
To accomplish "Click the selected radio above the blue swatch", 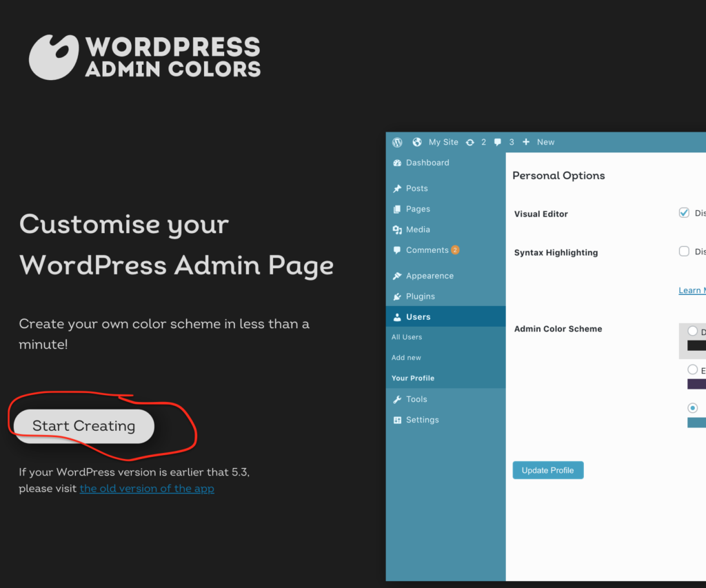I will [x=692, y=408].
